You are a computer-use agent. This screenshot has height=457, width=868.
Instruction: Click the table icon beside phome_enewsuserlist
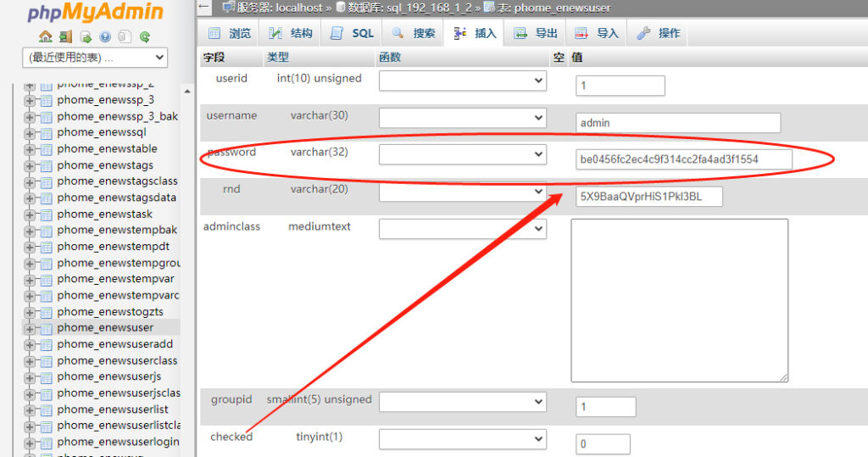(46, 410)
